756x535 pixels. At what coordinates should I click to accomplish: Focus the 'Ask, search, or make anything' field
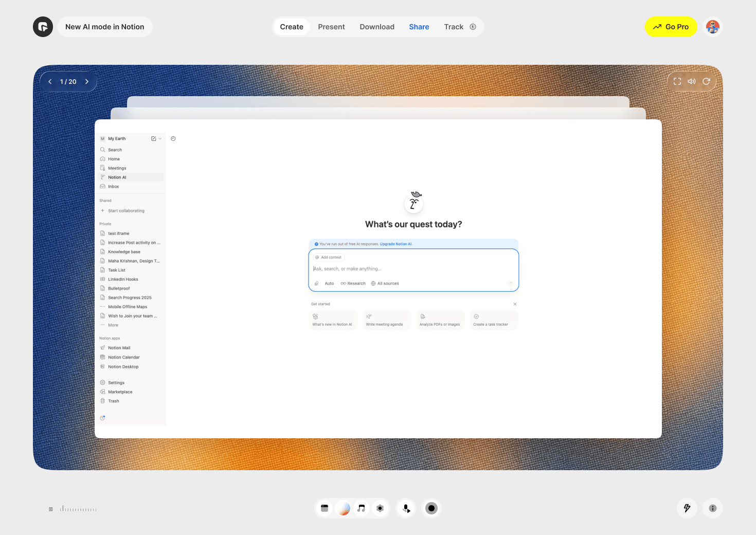pos(413,269)
